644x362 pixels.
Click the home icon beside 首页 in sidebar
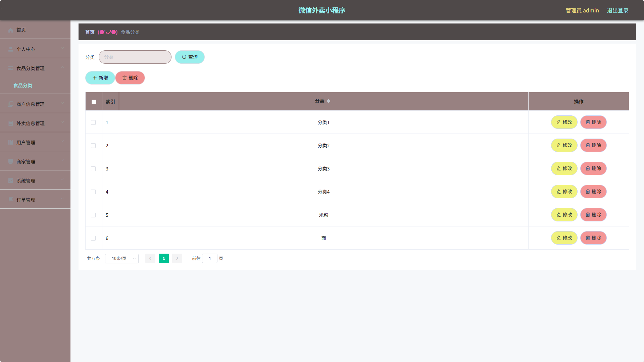(x=11, y=30)
